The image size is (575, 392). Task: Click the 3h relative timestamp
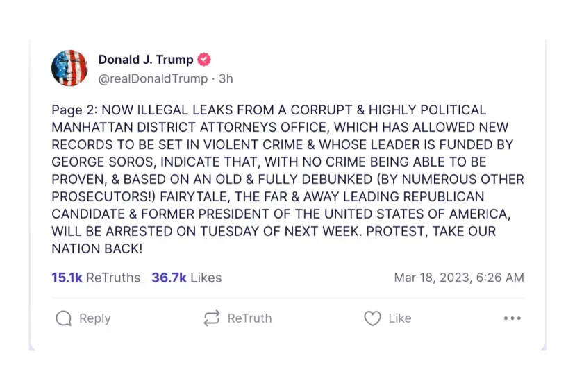(226, 78)
